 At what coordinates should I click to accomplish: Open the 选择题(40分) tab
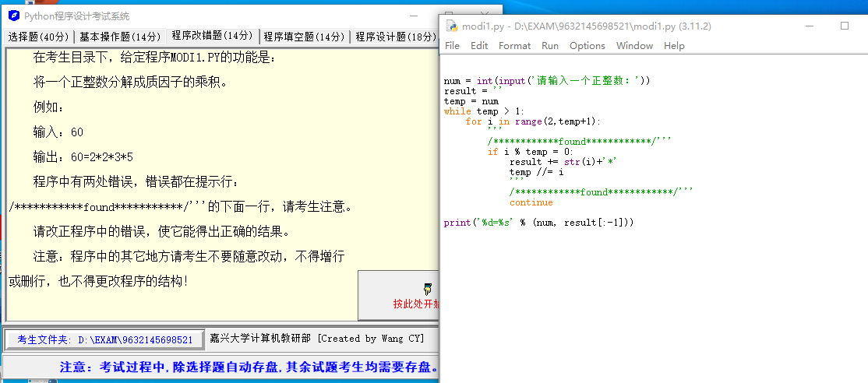pos(39,37)
